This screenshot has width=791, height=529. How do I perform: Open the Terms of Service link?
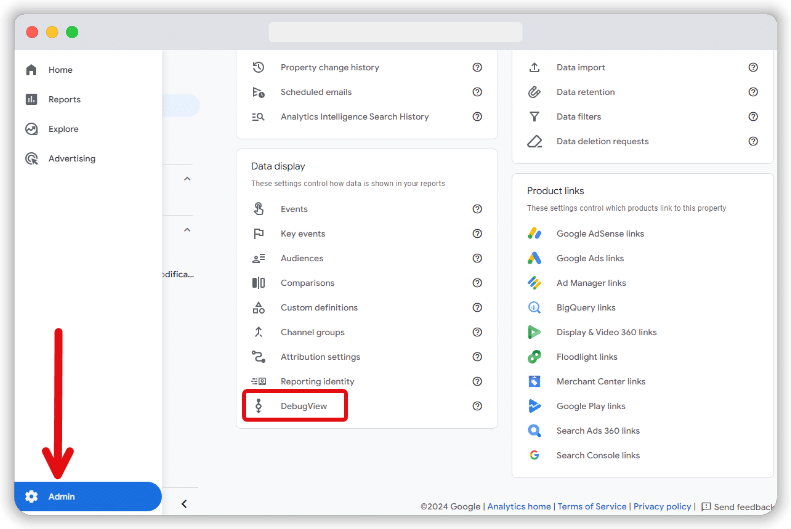(x=592, y=506)
